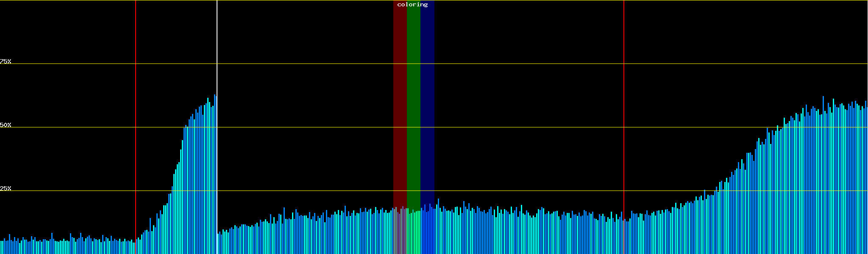Image resolution: width=868 pixels, height=254 pixels.
Task: Click the grayish bars under the red band
Action: tap(400, 233)
